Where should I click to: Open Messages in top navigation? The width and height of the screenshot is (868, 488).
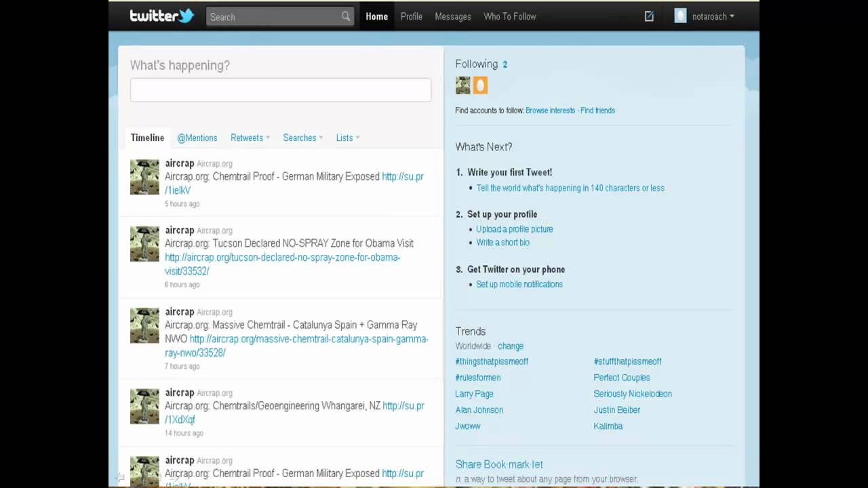pos(453,16)
